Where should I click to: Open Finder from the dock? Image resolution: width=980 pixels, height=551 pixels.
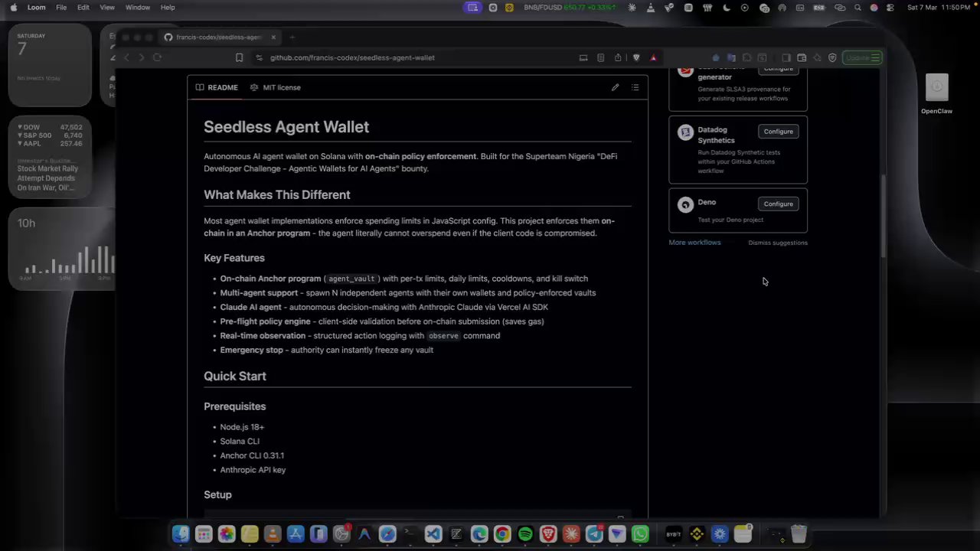coord(181,534)
